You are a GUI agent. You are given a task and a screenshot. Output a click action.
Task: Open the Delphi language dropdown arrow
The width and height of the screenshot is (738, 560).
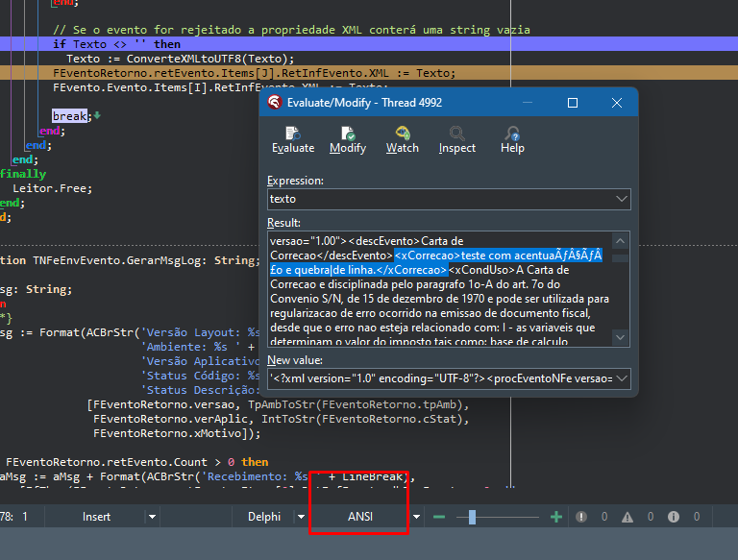click(x=301, y=517)
